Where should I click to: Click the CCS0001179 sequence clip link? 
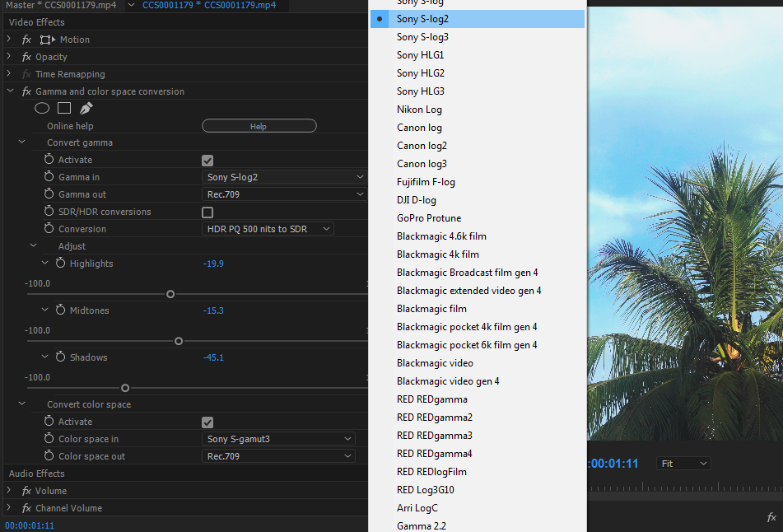(209, 5)
